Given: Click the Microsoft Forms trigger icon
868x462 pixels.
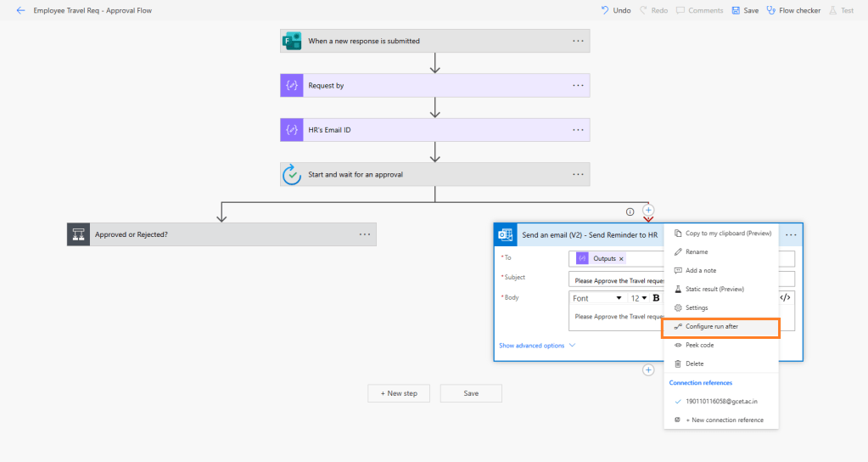Looking at the screenshot, I should point(292,41).
